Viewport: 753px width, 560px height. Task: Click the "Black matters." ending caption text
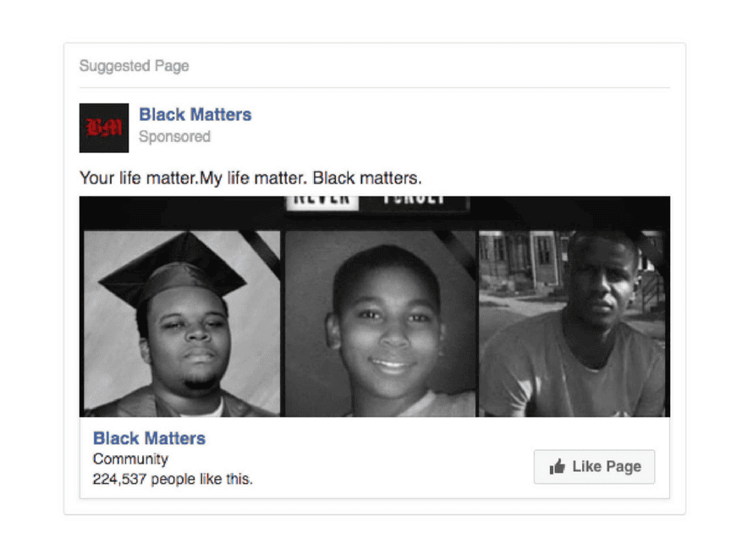coord(367,178)
